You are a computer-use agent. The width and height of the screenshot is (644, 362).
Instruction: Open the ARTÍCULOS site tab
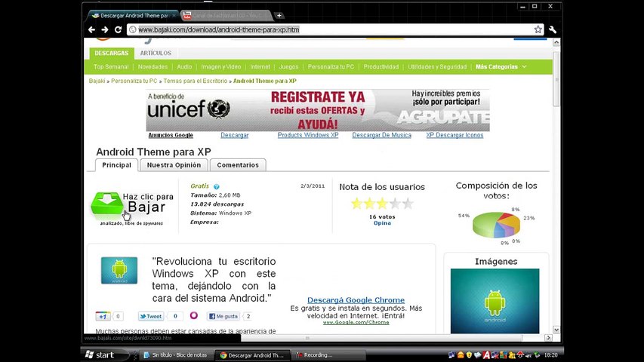pos(156,53)
